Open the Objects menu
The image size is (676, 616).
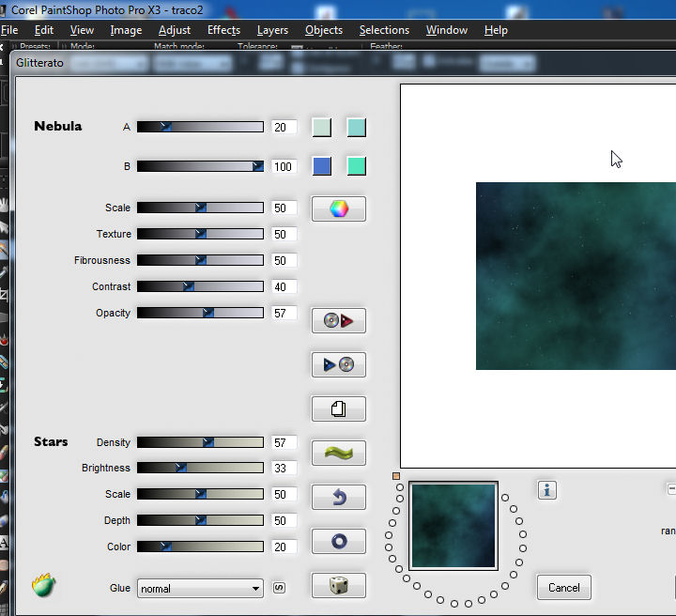click(324, 30)
